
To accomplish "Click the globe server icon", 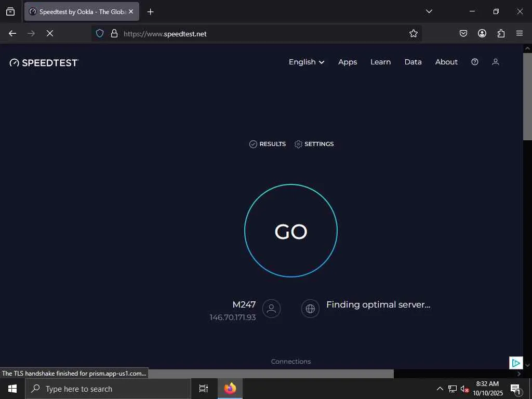I will (x=310, y=309).
